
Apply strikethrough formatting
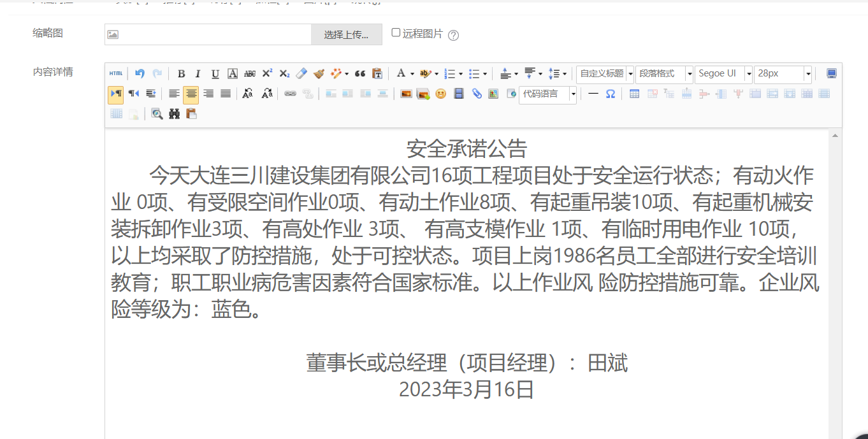(250, 74)
